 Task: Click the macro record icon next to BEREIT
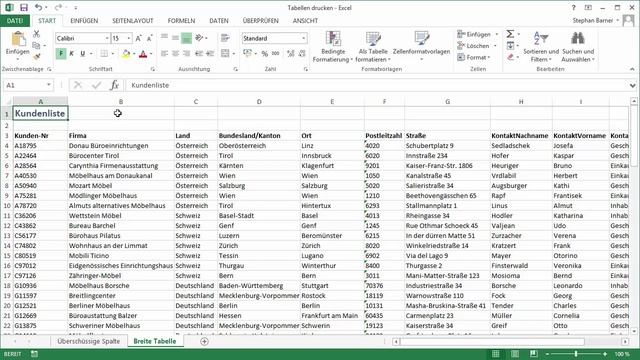point(34,354)
